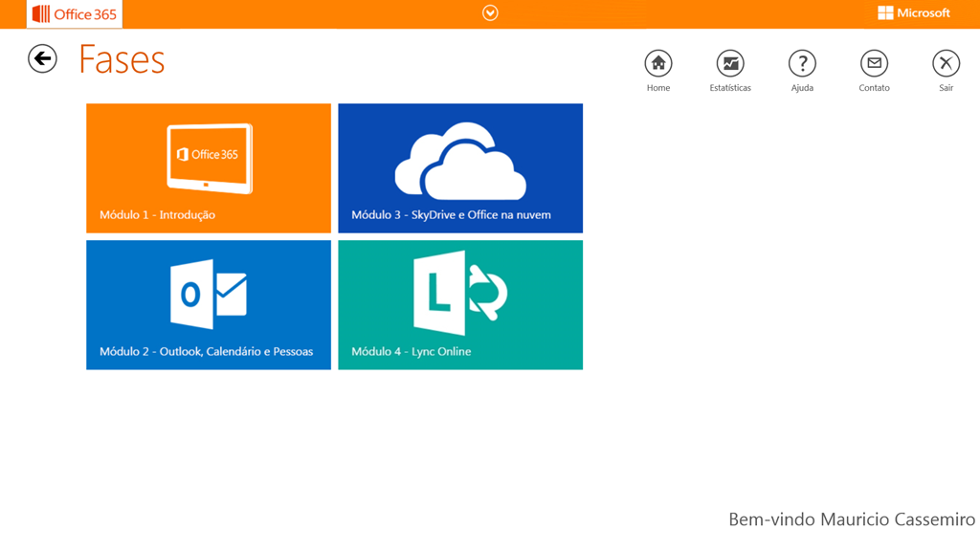Click the Outlook envelope icon
980x551 pixels.
(x=209, y=294)
